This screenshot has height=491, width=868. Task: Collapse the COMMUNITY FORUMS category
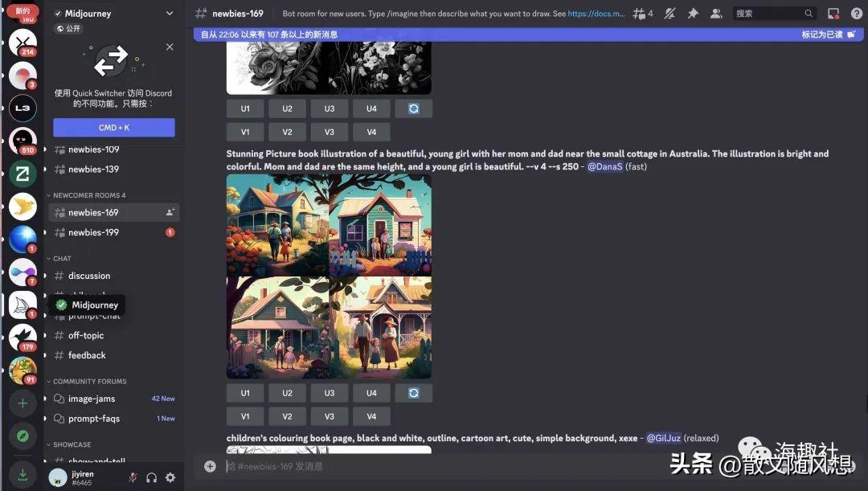pyautogui.click(x=89, y=382)
